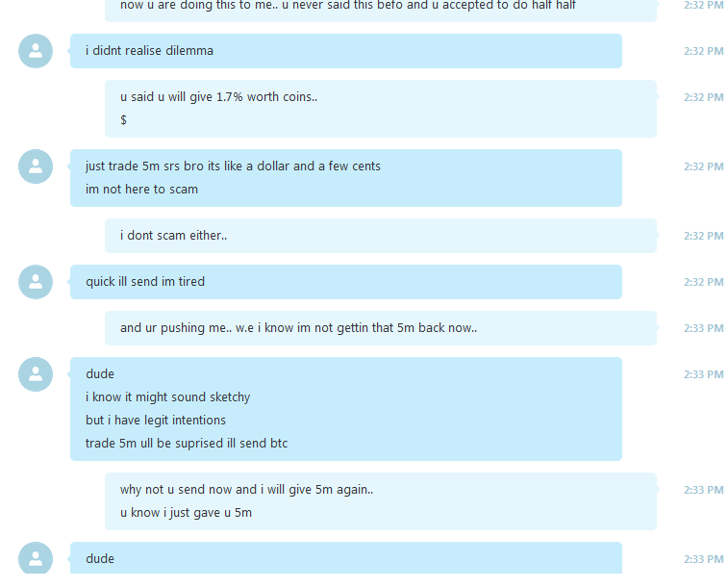Viewport: 728px width, 588px height.
Task: Click avatar beside 'just trade 5m srs bro' message
Action: pyautogui.click(x=36, y=166)
